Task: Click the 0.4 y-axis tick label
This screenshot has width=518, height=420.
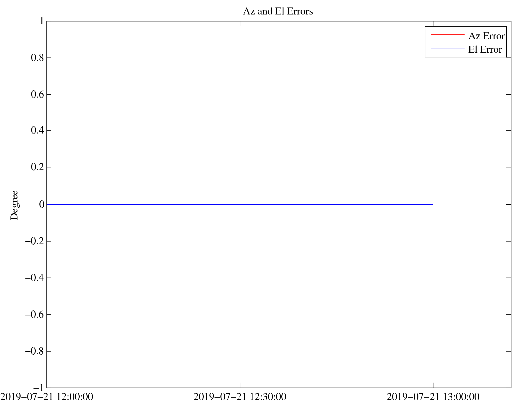Action: [37, 130]
